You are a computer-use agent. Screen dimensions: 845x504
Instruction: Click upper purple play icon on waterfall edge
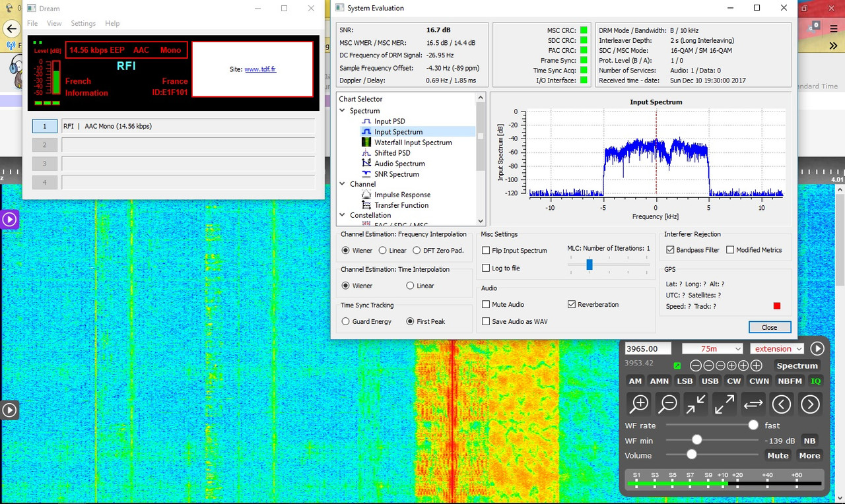(9, 220)
